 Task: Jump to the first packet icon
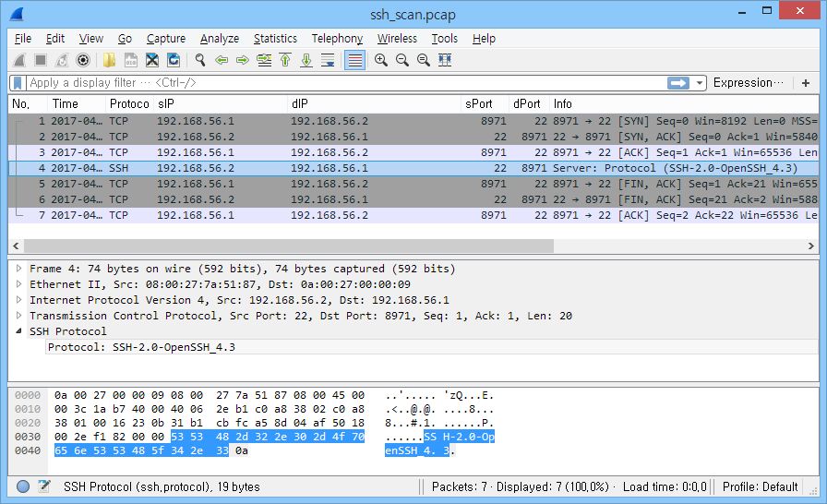point(285,60)
